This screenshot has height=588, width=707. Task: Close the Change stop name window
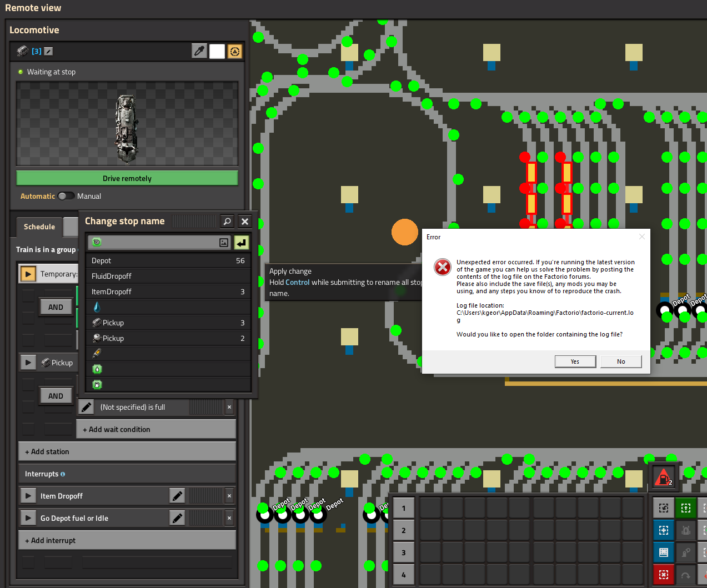(245, 221)
